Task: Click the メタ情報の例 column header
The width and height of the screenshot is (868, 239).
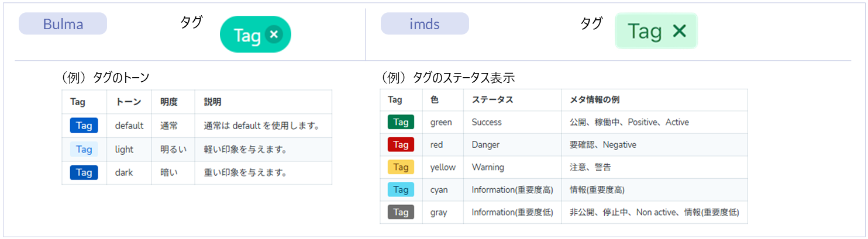Action: (594, 100)
